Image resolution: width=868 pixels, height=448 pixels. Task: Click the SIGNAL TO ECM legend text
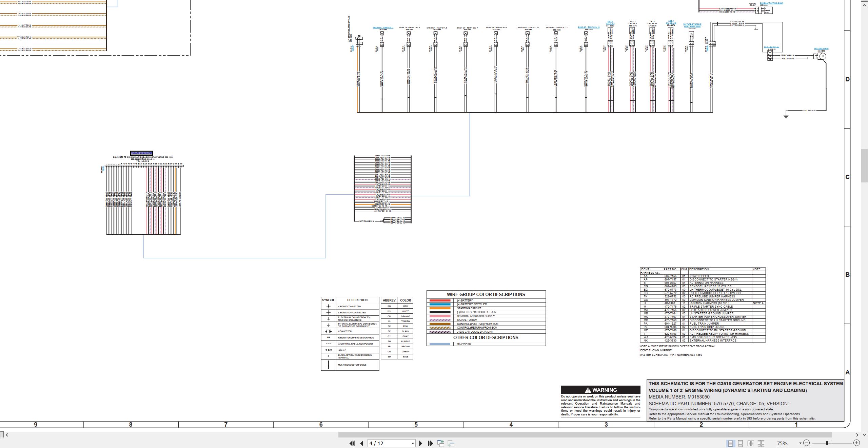click(x=467, y=320)
